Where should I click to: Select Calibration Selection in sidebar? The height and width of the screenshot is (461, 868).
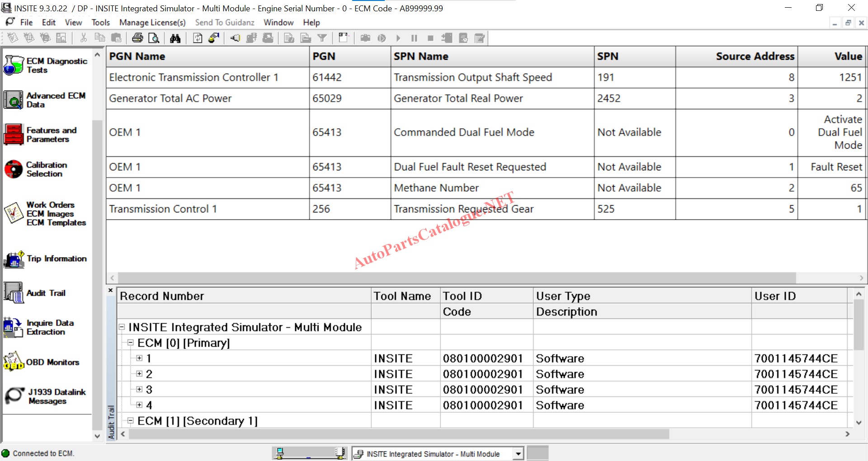(x=45, y=169)
